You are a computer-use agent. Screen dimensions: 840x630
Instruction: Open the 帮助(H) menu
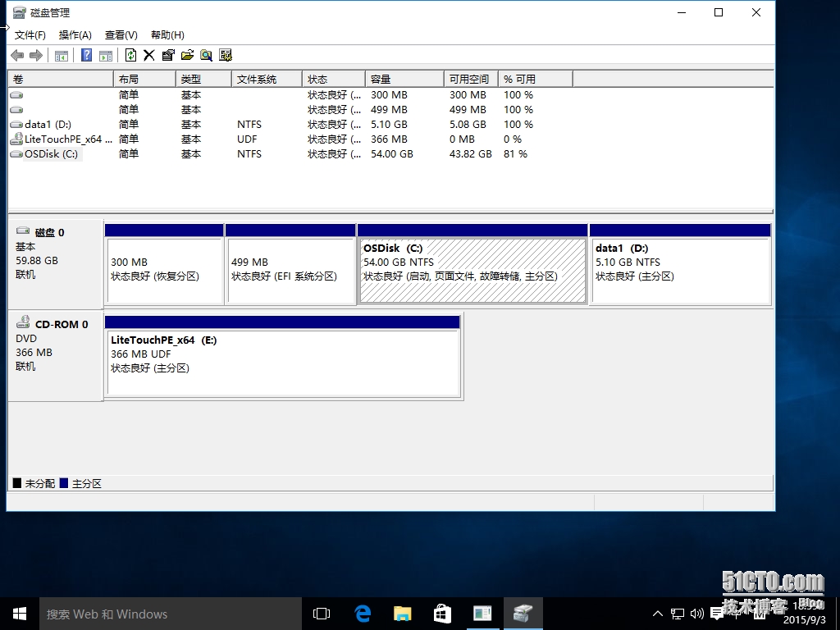[167, 34]
